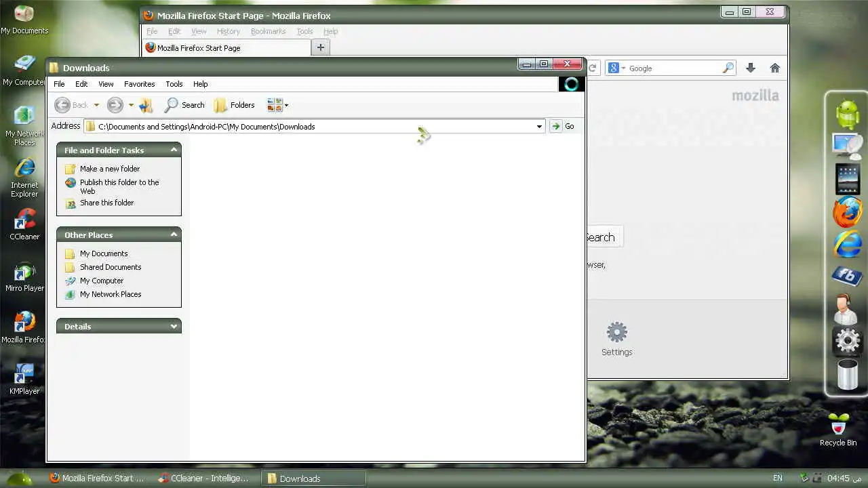Click the Android robot dock icon
The height and width of the screenshot is (488, 868).
point(848,114)
